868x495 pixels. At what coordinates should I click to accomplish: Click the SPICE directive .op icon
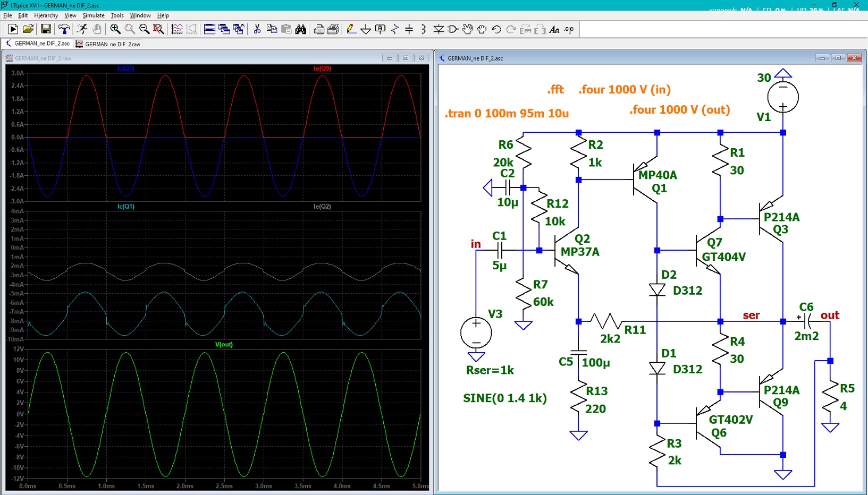pyautogui.click(x=569, y=29)
